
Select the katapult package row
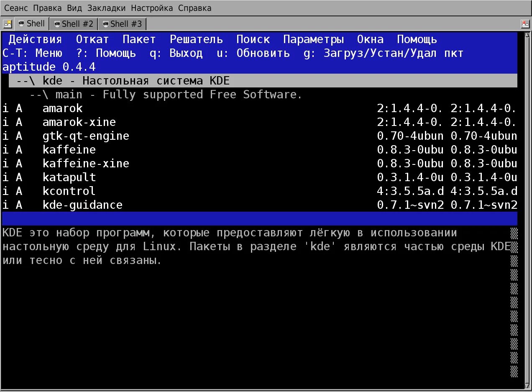260,177
